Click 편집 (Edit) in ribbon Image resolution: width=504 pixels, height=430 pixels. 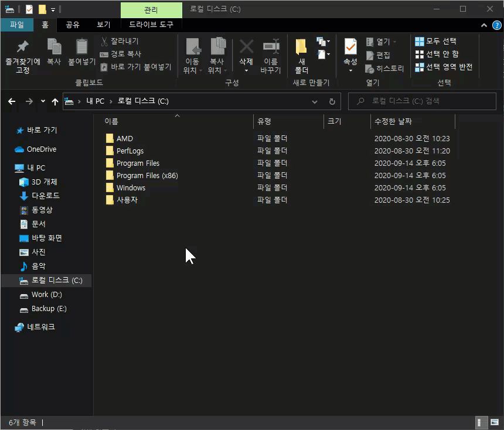378,55
